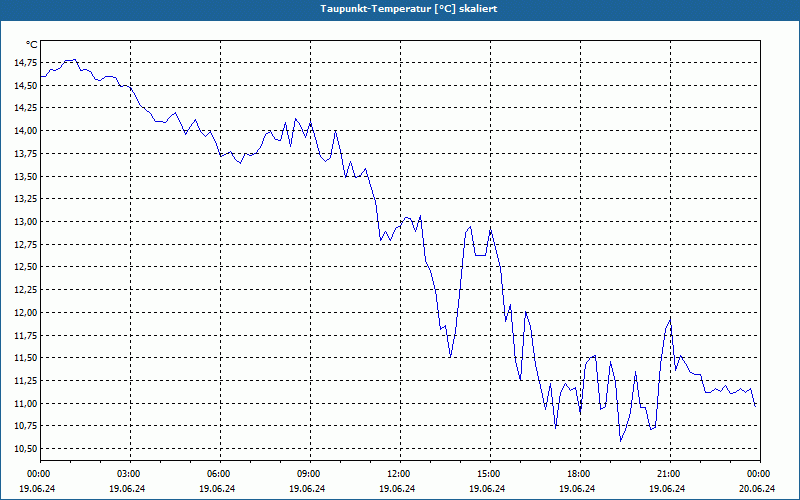Click the y-axis tick label '13,25'
Image resolution: width=800 pixels, height=500 pixels.
26,199
